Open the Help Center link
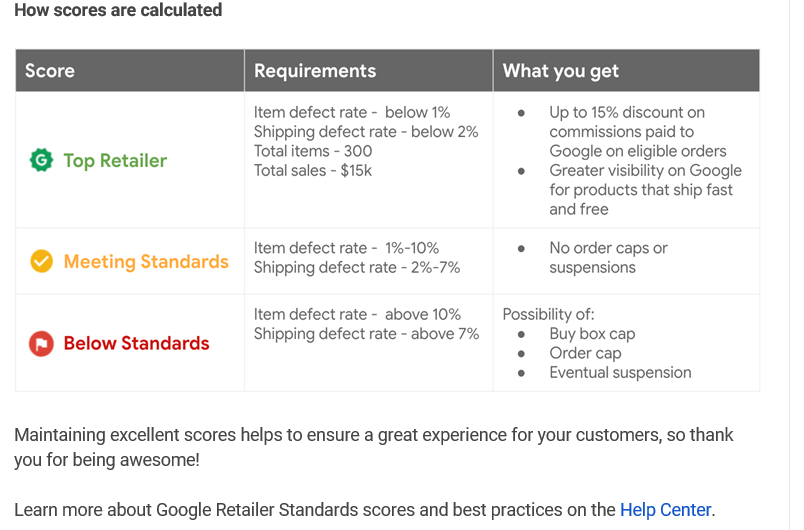 665,510
